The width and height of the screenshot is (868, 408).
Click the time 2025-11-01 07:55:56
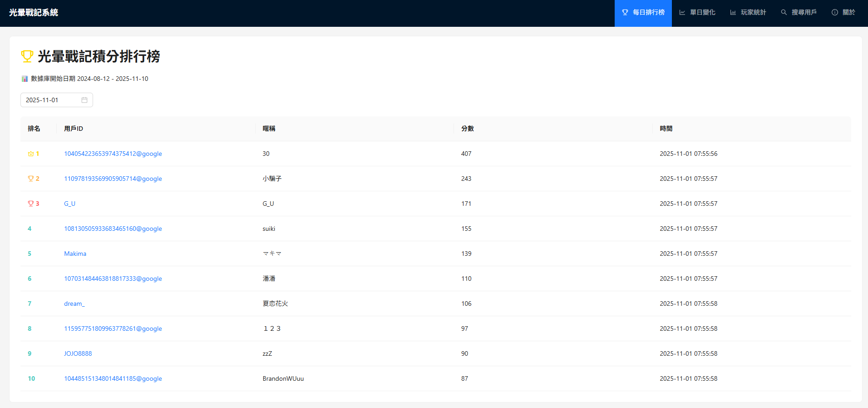(689, 154)
